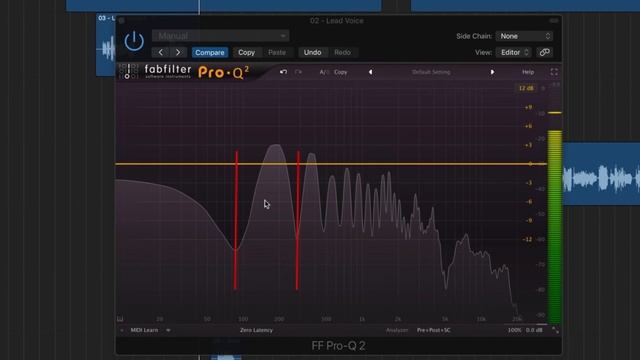This screenshot has width=640, height=360.
Task: Click the plugin window close dot
Action: tap(121, 20)
